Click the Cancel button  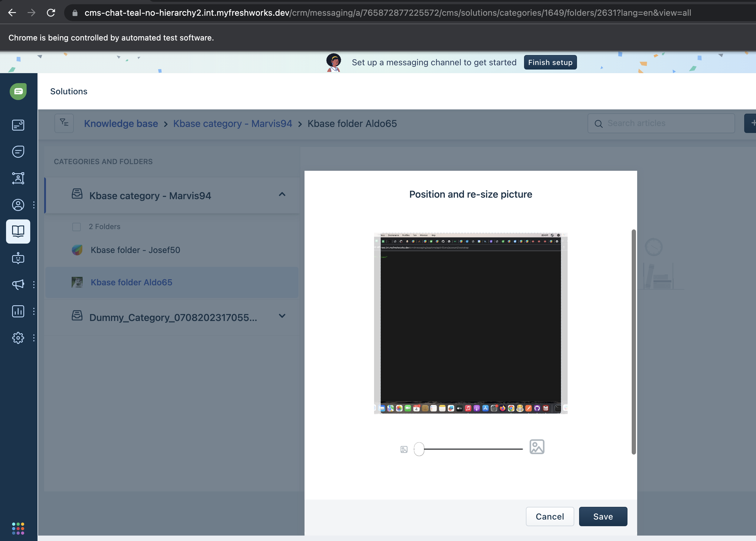click(550, 516)
